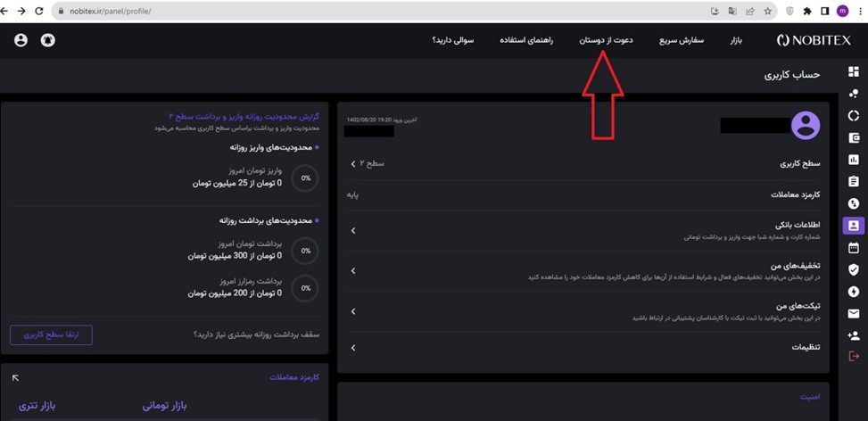Open the dashboard grid icon in sidebar
This screenshot has height=421, width=868.
(853, 72)
